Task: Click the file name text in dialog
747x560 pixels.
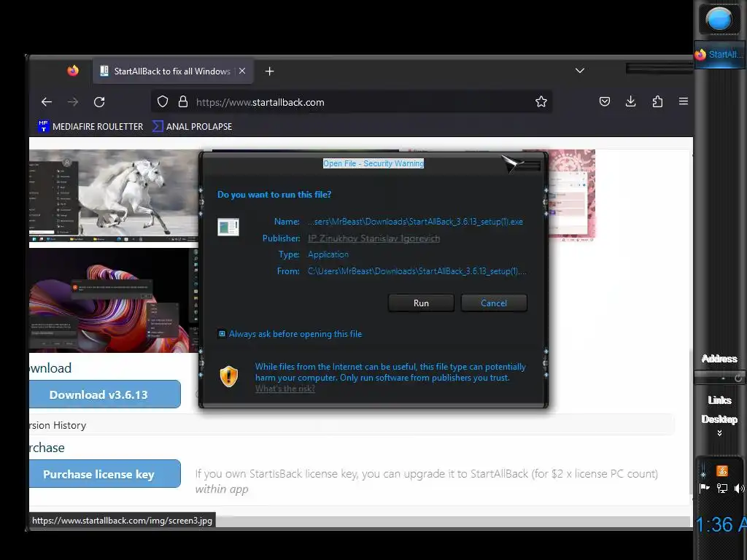Action: [415, 222]
